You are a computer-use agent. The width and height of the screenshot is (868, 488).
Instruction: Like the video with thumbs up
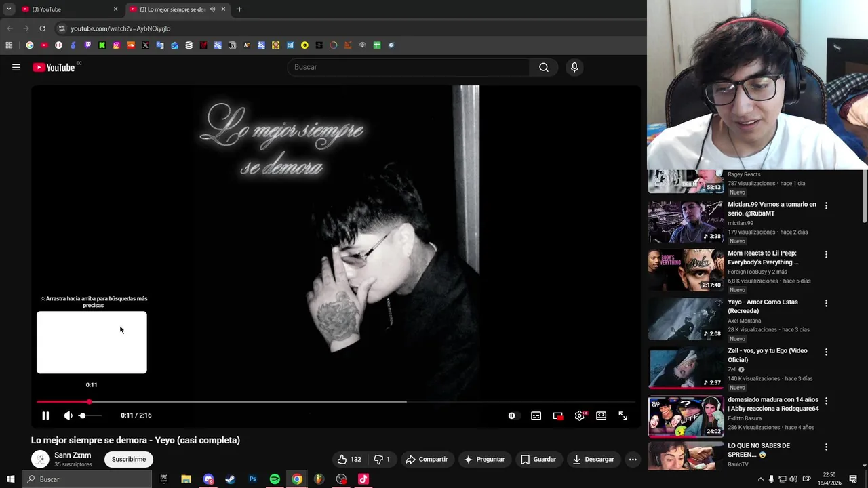point(349,459)
